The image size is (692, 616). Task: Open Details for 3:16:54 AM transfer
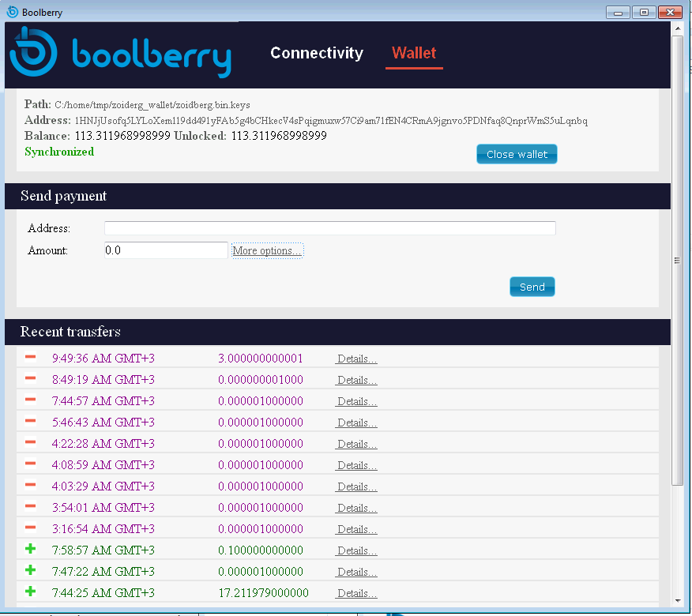pos(356,529)
